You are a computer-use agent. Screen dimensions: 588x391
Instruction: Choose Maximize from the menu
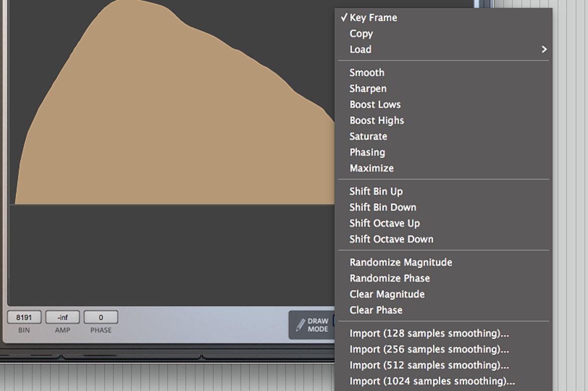[443, 168]
